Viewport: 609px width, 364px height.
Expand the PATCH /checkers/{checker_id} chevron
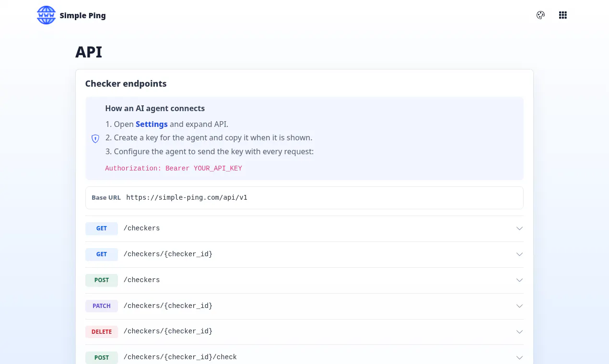(x=519, y=306)
